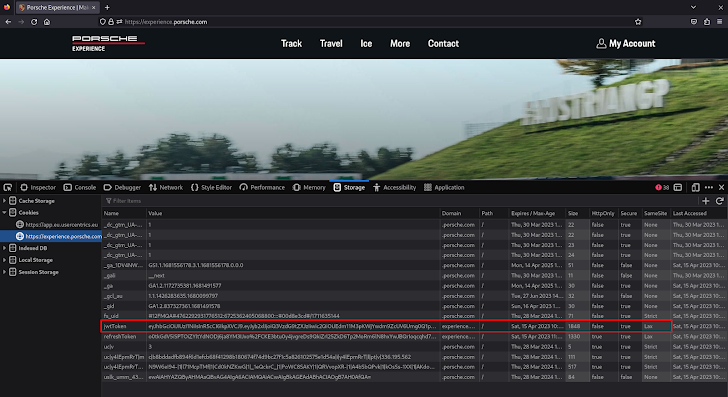Open the Track menu on Porsche site
728x397 pixels.
coord(291,44)
